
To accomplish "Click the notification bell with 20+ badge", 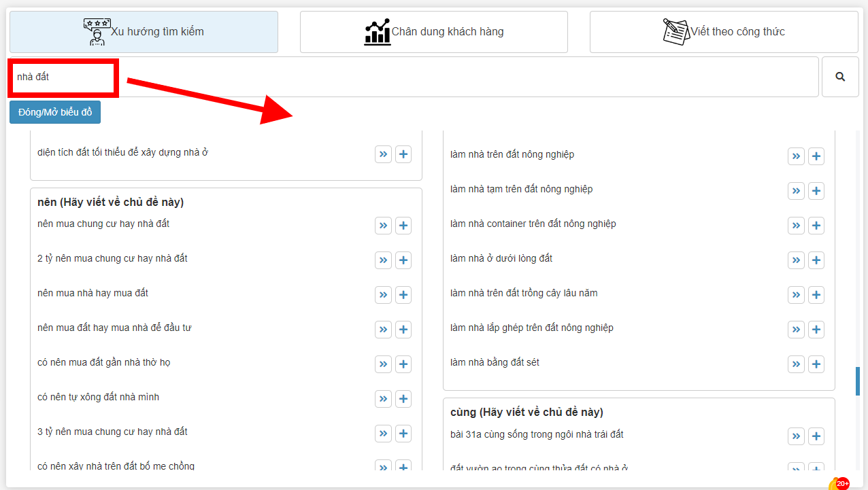I will [x=837, y=484].
